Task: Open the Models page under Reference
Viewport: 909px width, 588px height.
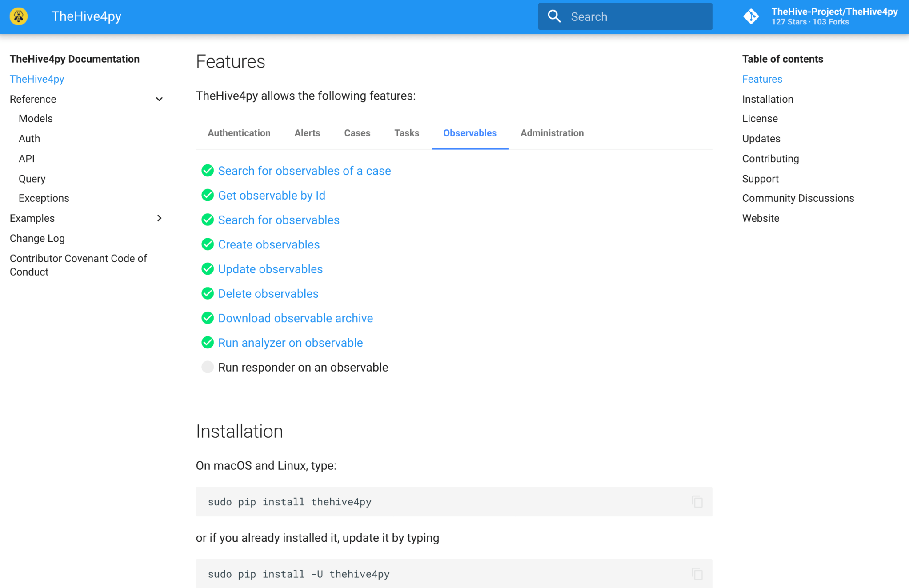Action: tap(36, 119)
